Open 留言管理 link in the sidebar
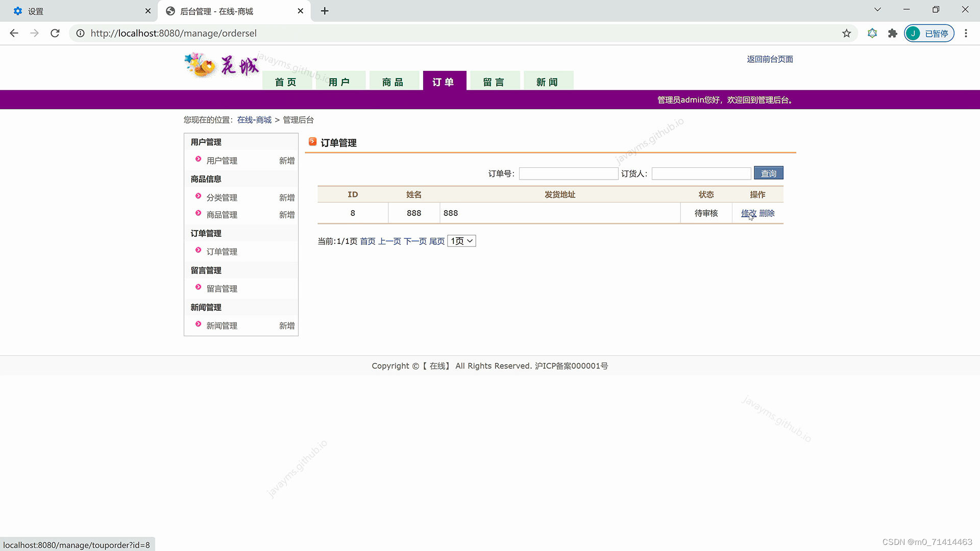The height and width of the screenshot is (551, 980). pyautogui.click(x=222, y=289)
